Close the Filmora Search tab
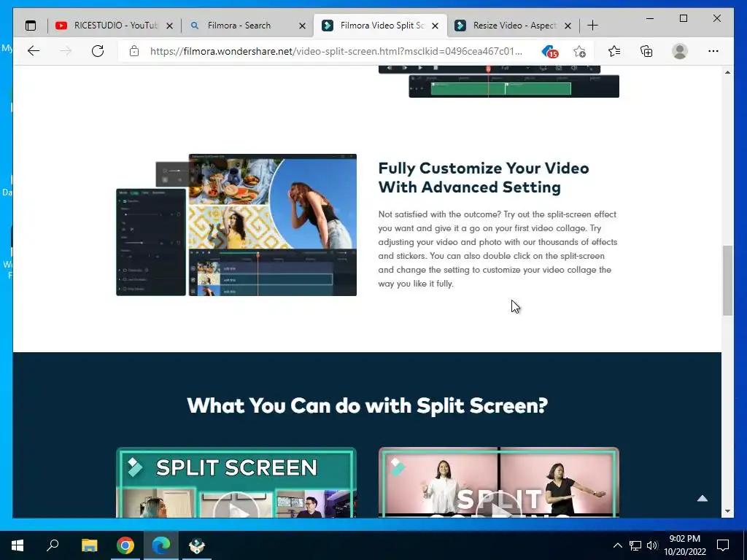747x560 pixels. 302,26
